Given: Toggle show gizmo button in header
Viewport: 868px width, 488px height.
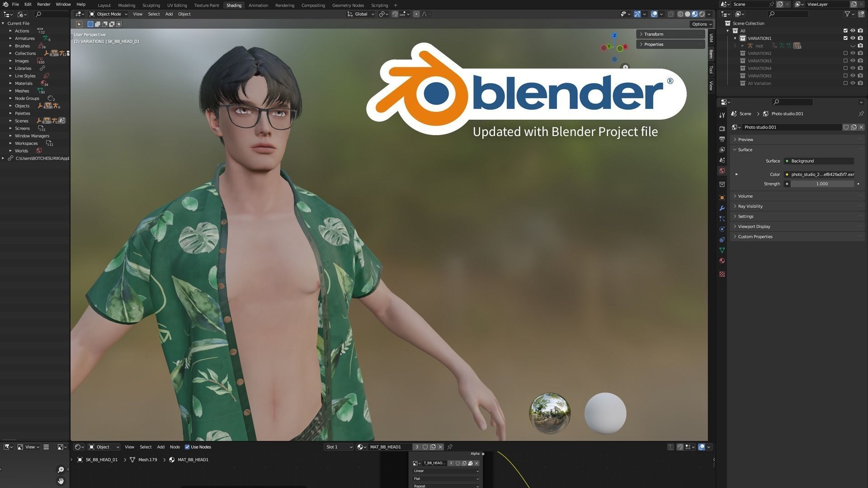Looking at the screenshot, I should click(637, 14).
